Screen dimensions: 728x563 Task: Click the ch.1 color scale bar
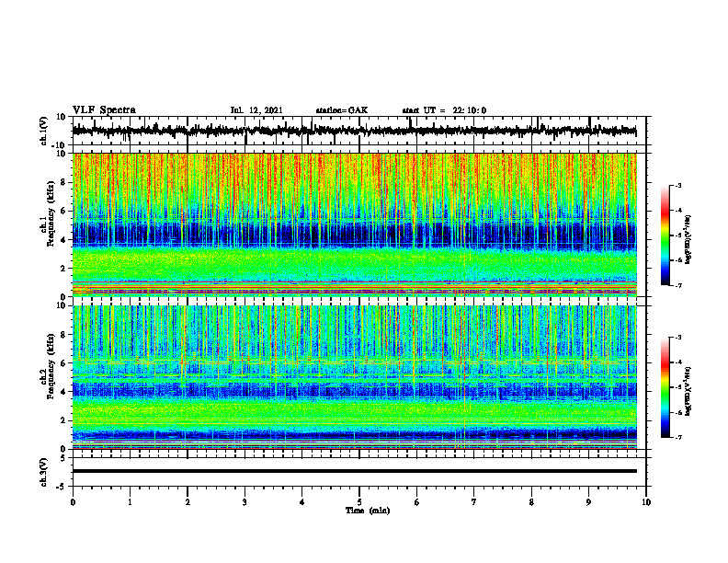(665, 236)
